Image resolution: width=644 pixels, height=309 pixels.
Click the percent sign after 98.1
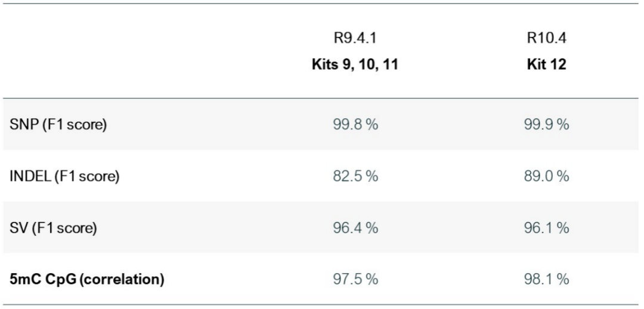pyautogui.click(x=563, y=279)
